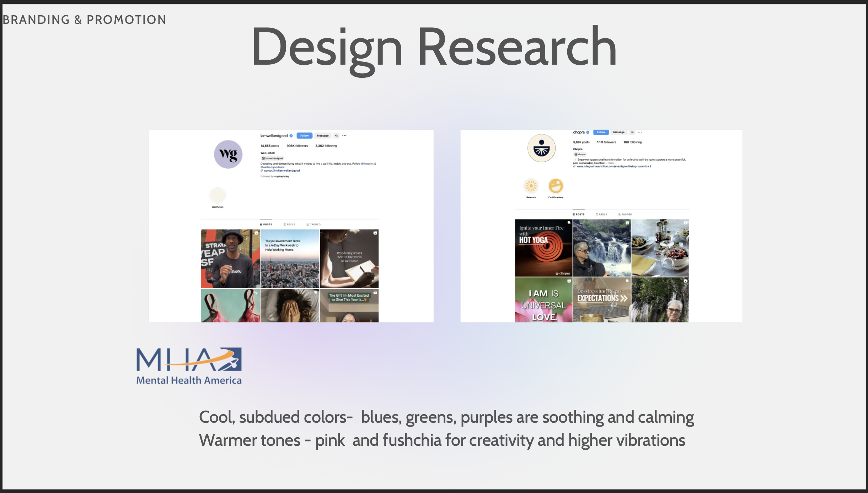868x493 pixels.
Task: Open the Tokyo Government 4-Day Workweek post
Action: coord(290,259)
